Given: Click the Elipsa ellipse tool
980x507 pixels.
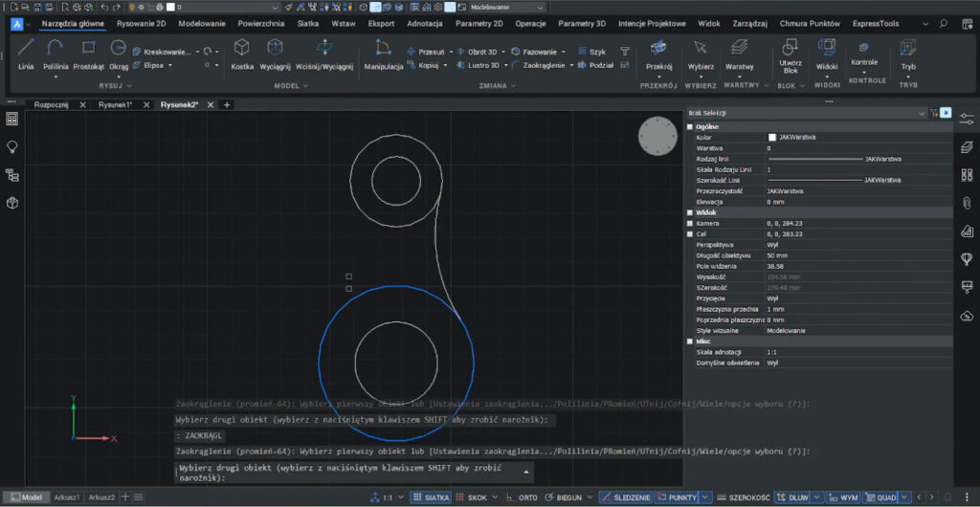Looking at the screenshot, I should click(x=148, y=65).
